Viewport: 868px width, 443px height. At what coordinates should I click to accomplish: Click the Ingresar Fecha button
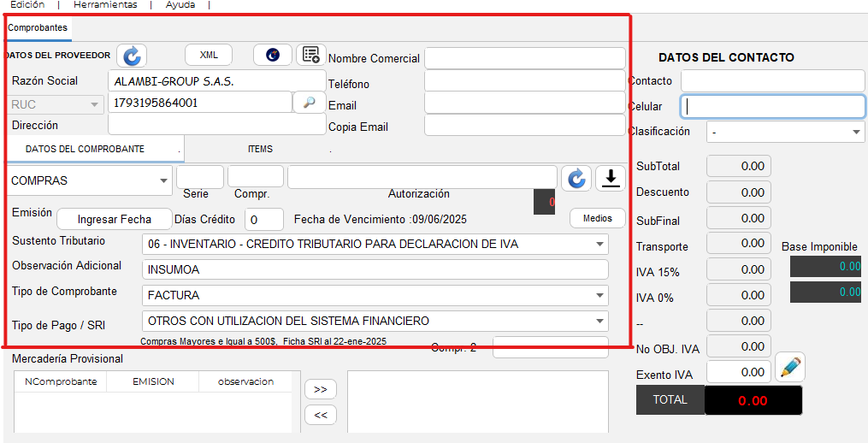tap(115, 219)
